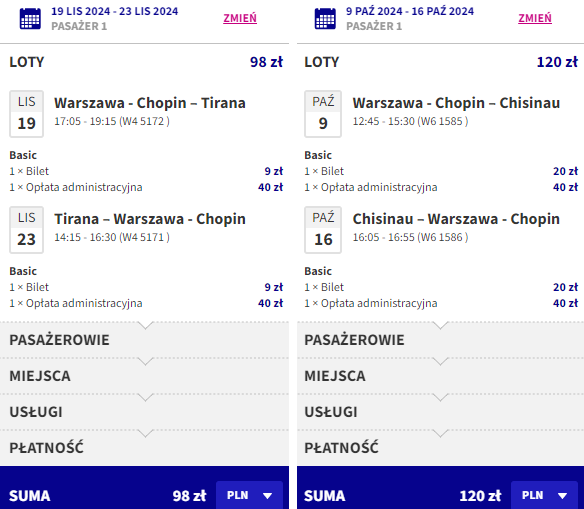Expand PASAŻEROWIE section in Tirana booking

(145, 340)
